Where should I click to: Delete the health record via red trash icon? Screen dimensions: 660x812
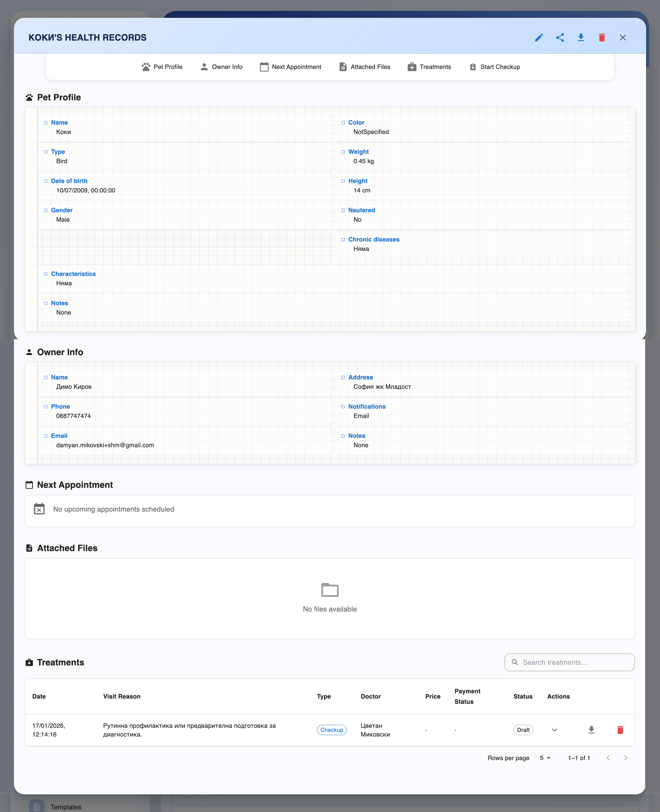click(x=602, y=38)
